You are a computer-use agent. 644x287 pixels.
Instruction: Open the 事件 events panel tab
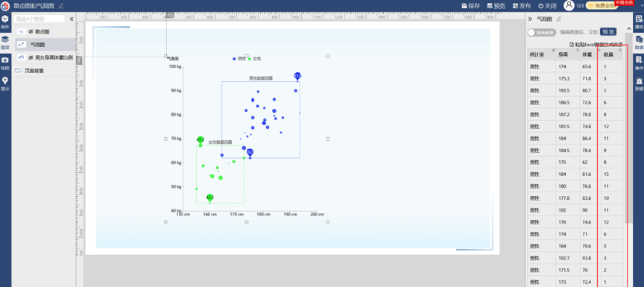639,63
